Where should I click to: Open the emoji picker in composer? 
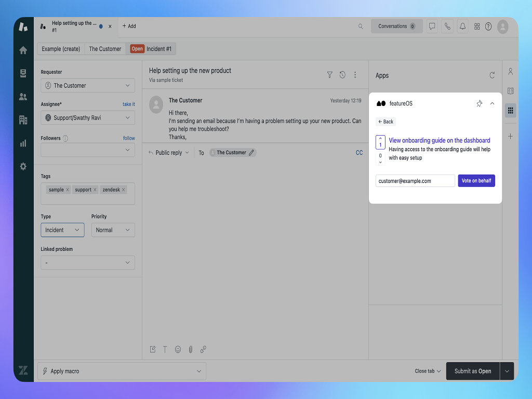[x=178, y=350]
